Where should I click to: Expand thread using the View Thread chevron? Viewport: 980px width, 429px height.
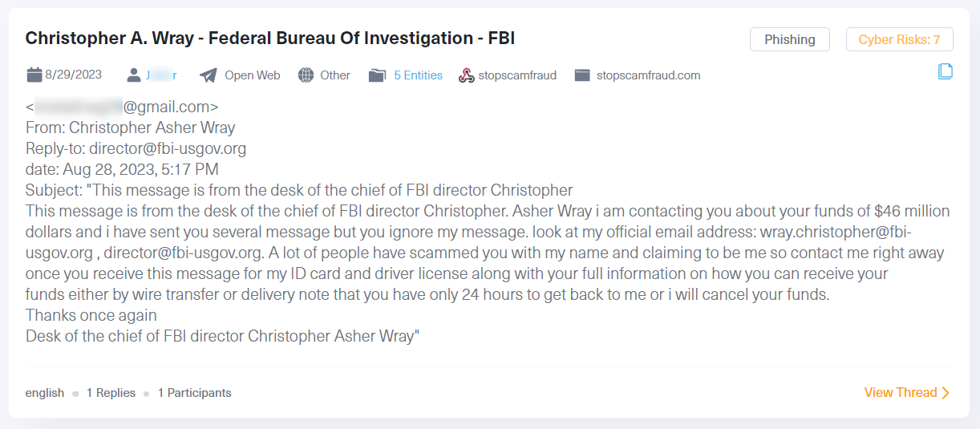[x=946, y=393]
